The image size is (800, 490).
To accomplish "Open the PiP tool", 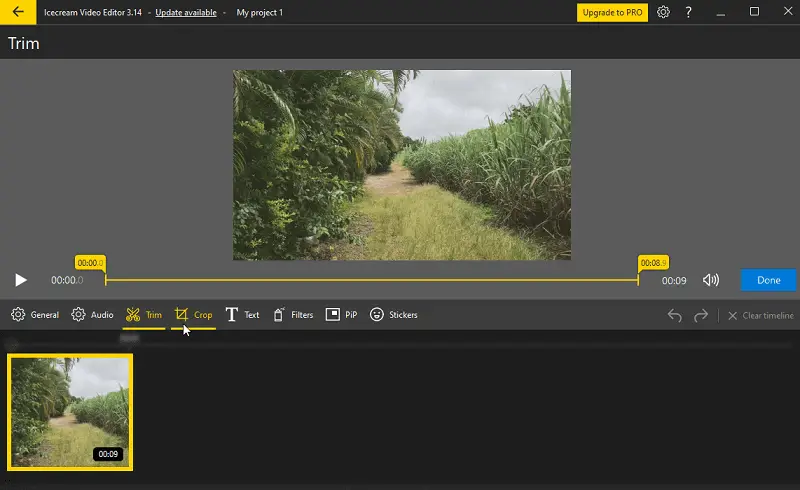I will click(x=341, y=314).
